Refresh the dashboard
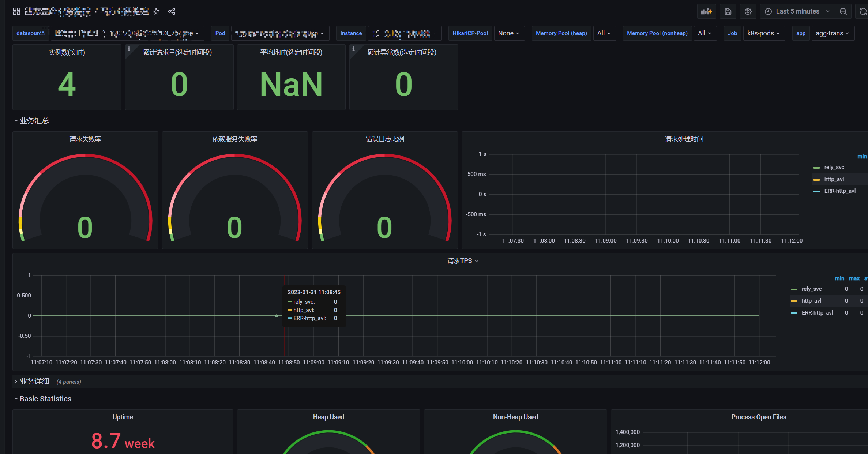 pyautogui.click(x=863, y=11)
